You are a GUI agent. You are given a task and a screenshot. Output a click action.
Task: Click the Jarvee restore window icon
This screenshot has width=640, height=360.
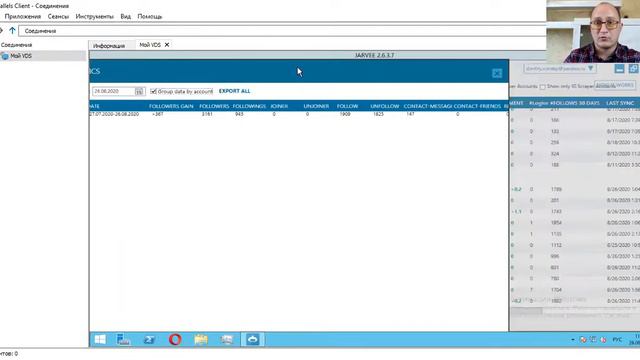click(633, 69)
